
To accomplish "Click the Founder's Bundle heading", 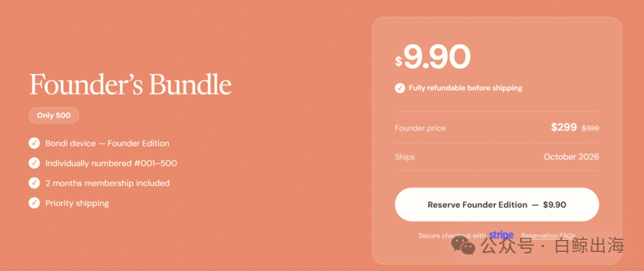I will pyautogui.click(x=131, y=84).
